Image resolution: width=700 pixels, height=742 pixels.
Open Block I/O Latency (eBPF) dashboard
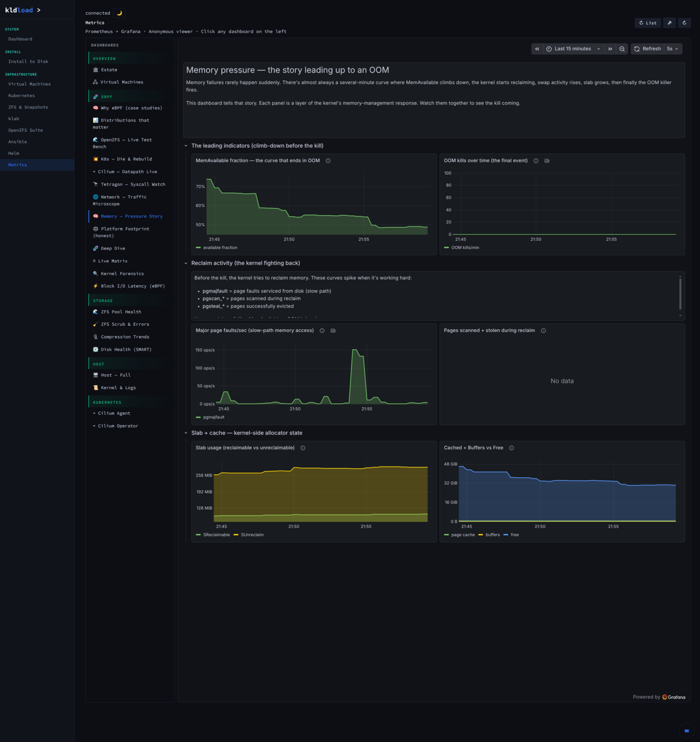click(129, 286)
